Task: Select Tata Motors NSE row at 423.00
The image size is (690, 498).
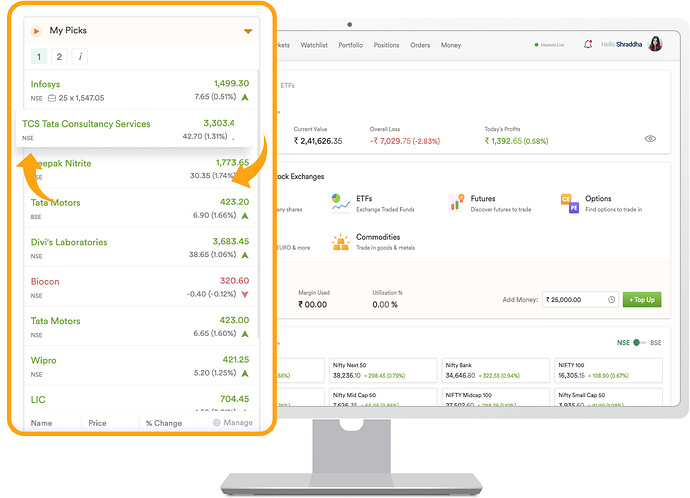Action: (141, 326)
